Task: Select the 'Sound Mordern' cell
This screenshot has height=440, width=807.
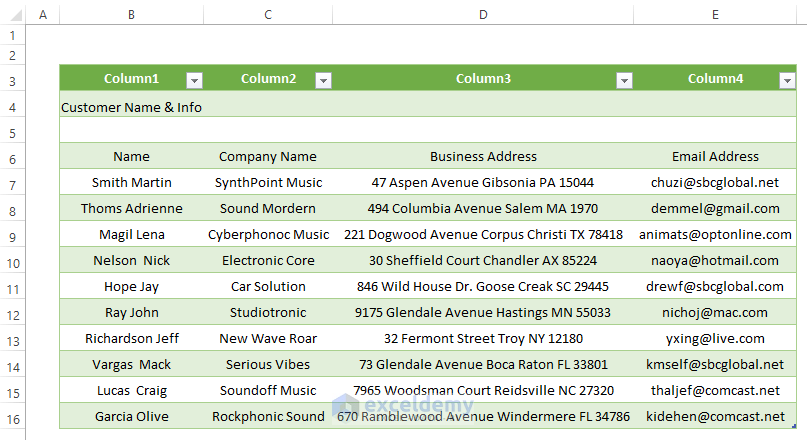Action: [x=268, y=208]
